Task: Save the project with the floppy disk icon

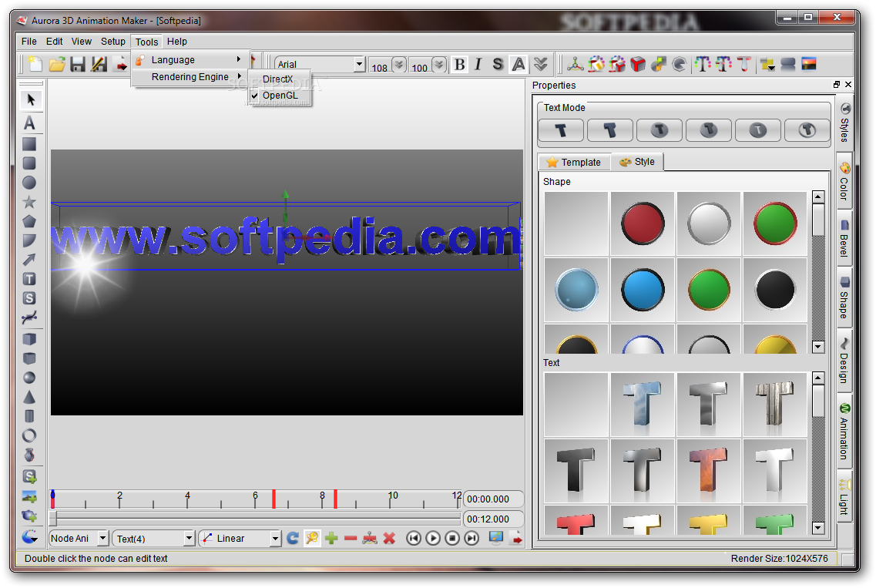Action: (78, 64)
